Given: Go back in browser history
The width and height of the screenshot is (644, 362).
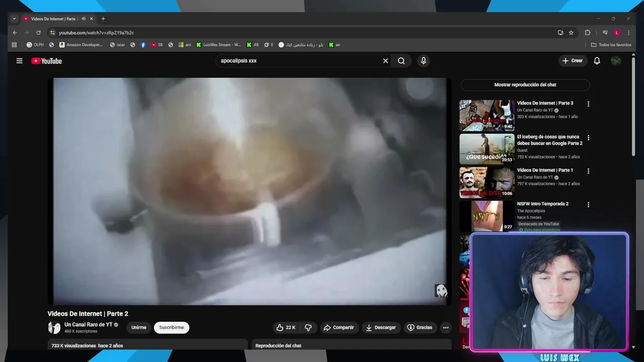Looking at the screenshot, I should click(15, 33).
